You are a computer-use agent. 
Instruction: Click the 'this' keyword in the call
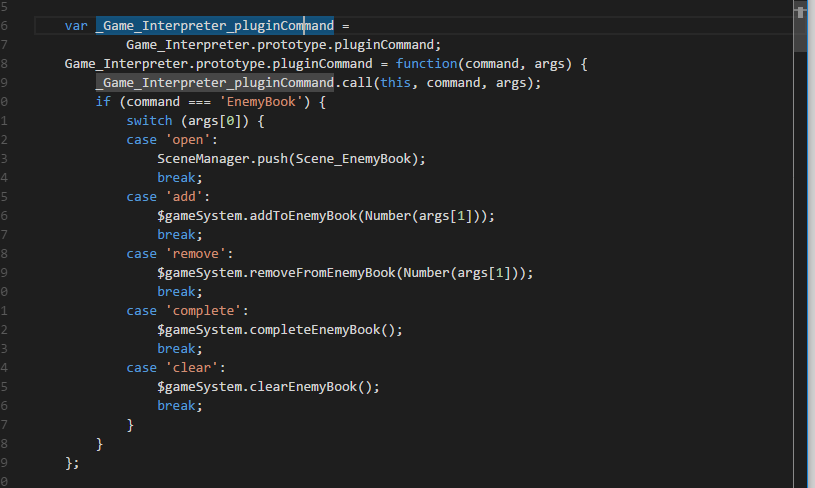click(x=395, y=83)
